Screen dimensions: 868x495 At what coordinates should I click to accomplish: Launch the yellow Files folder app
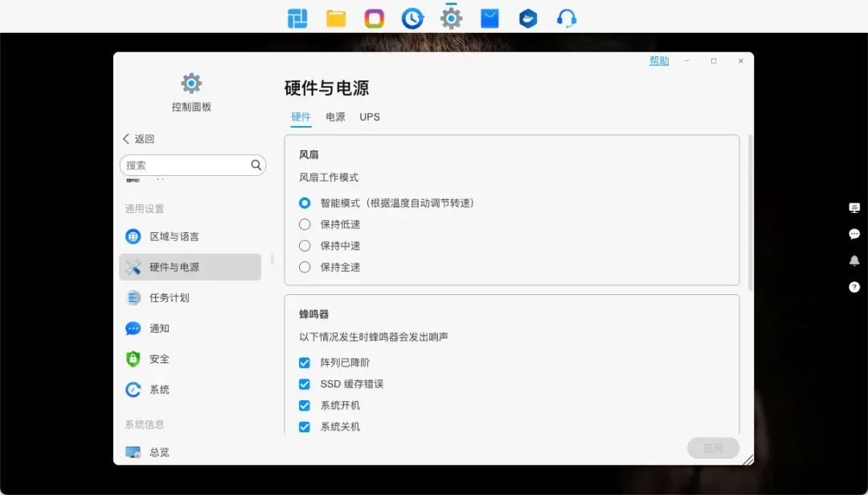[336, 18]
